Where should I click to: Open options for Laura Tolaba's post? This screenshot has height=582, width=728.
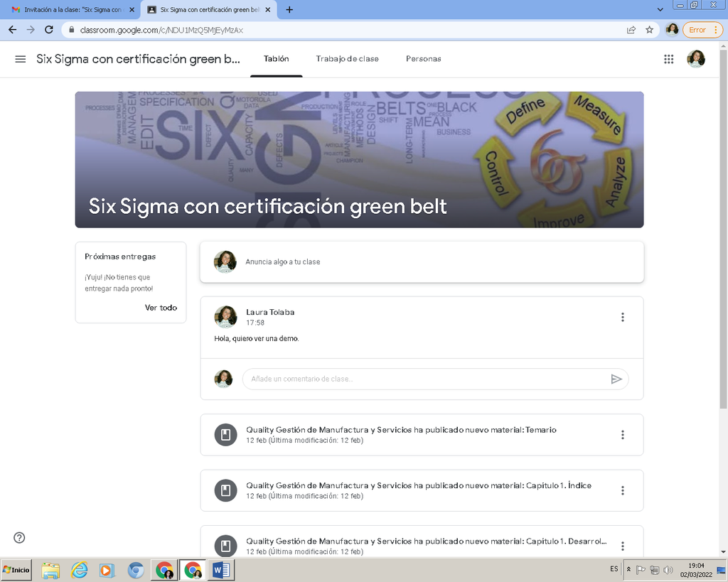pos(623,317)
